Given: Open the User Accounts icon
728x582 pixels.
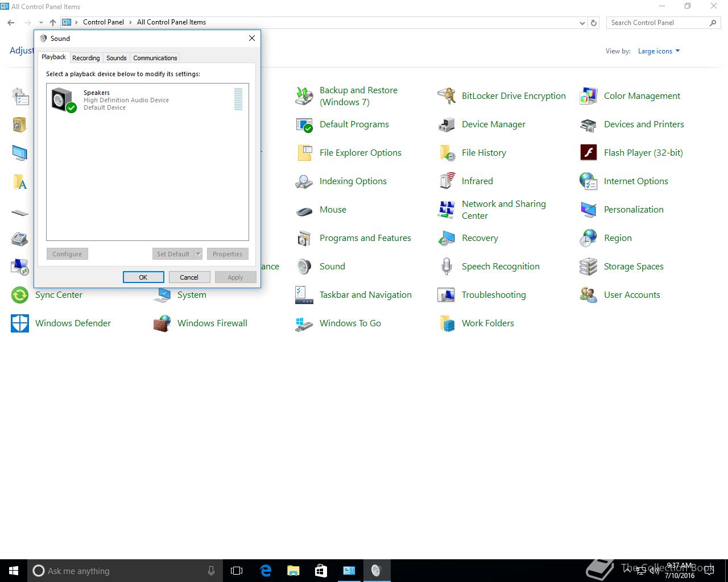Looking at the screenshot, I should (x=588, y=295).
